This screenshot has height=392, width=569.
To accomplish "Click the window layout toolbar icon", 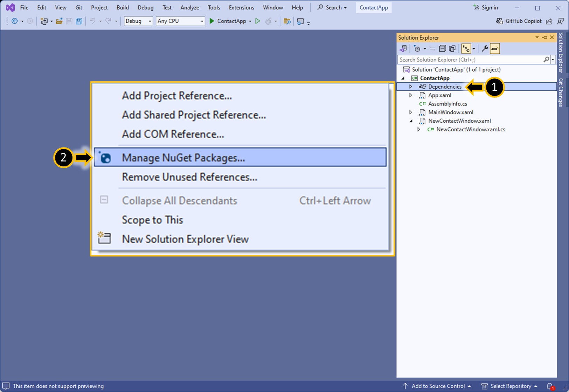I will pos(300,21).
